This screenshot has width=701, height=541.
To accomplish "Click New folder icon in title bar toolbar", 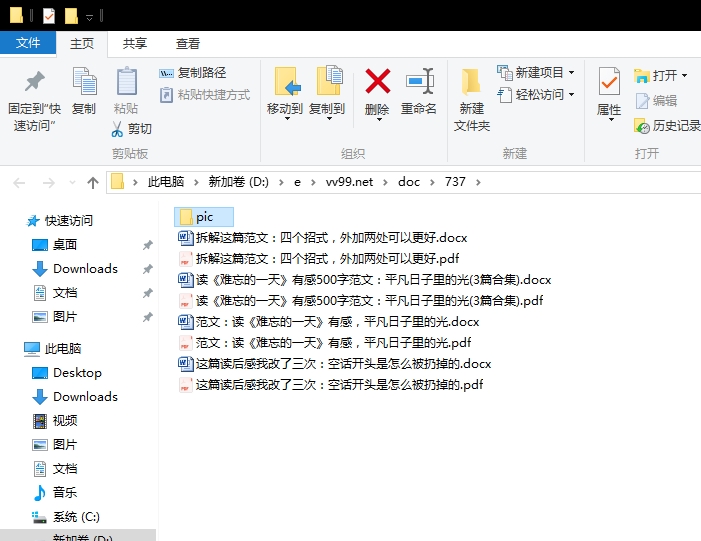I will coord(71,16).
